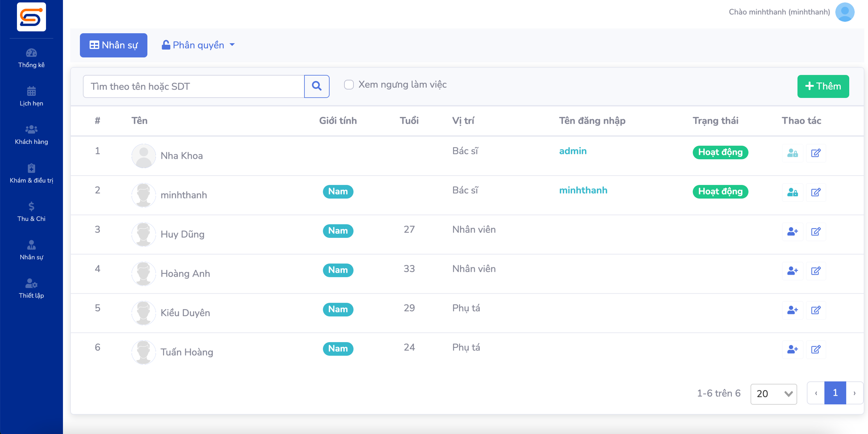Open Thống kê dashboard in sidebar
The image size is (868, 434).
click(x=31, y=58)
